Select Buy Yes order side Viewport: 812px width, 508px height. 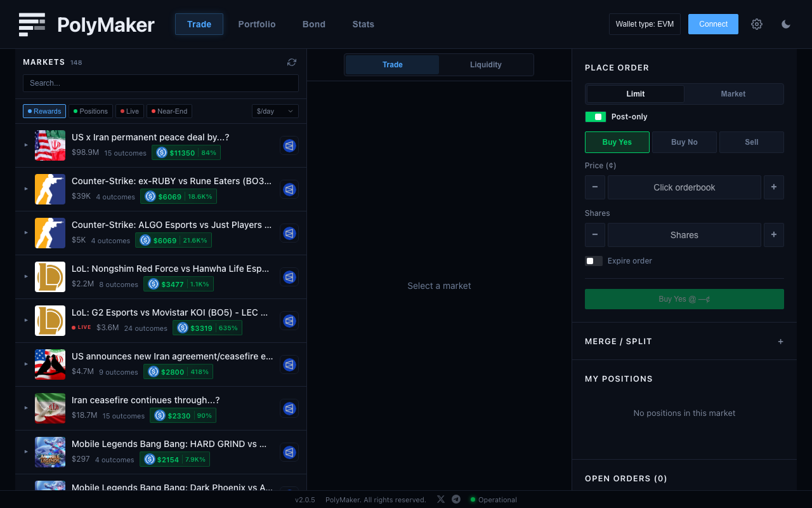[x=617, y=142]
